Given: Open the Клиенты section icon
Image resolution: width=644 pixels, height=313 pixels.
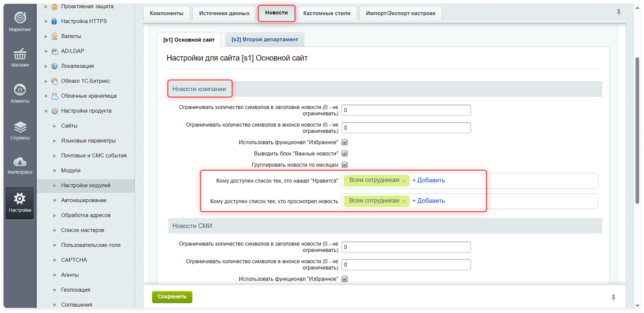Looking at the screenshot, I should tap(20, 90).
